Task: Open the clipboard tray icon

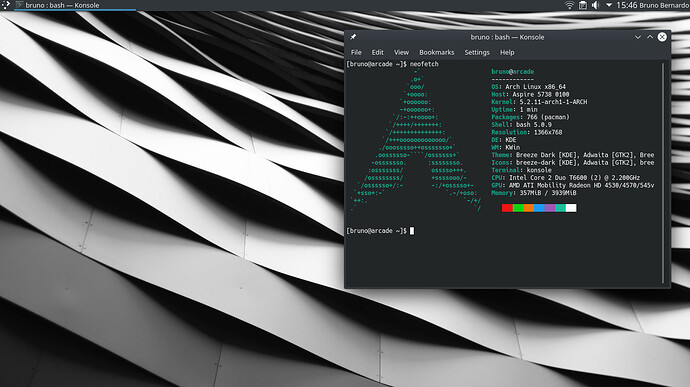Action: click(x=583, y=5)
